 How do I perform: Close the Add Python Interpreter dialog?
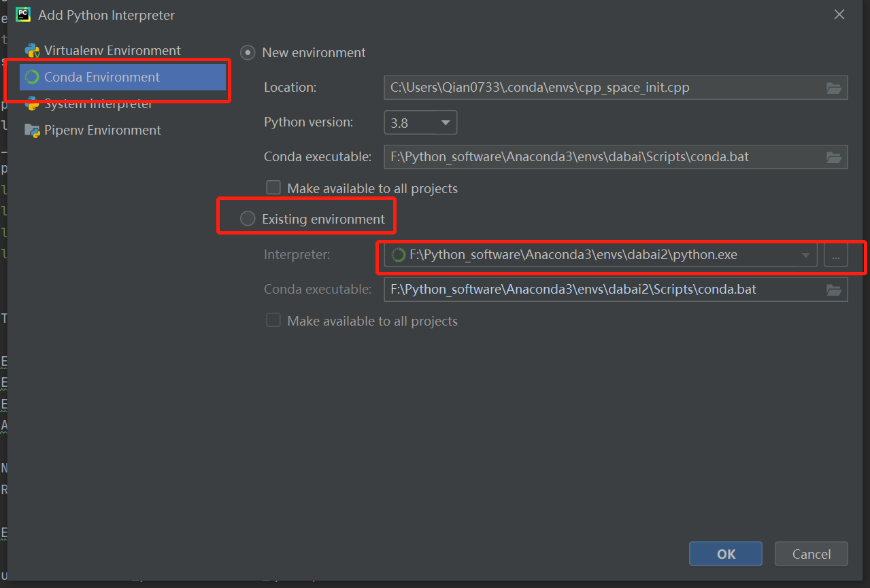tap(840, 14)
